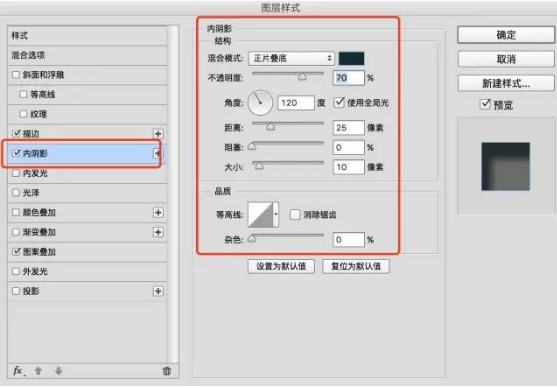Add another 投影 effect with its plus
Image resolution: width=557 pixels, height=388 pixels.
[158, 291]
